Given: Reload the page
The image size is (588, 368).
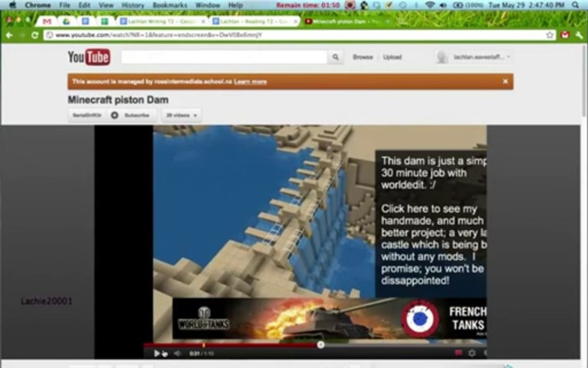Looking at the screenshot, I should [35, 35].
